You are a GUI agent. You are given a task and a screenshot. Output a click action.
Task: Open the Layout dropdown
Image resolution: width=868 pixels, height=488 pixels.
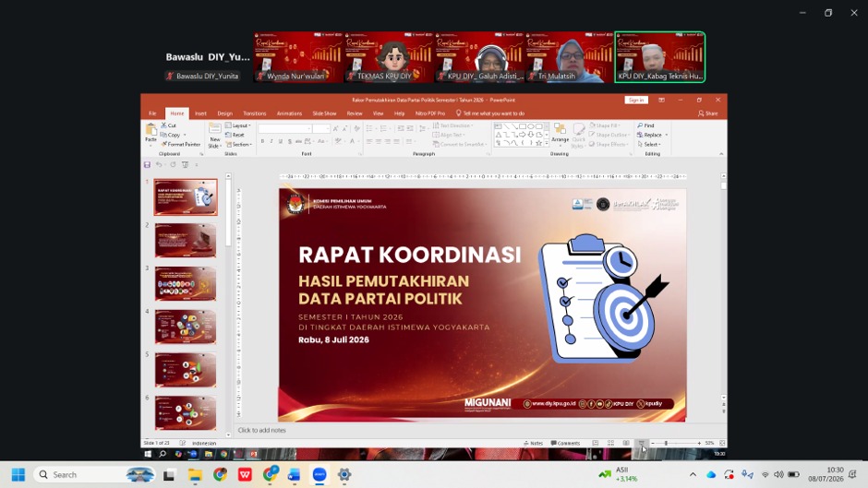pos(238,125)
